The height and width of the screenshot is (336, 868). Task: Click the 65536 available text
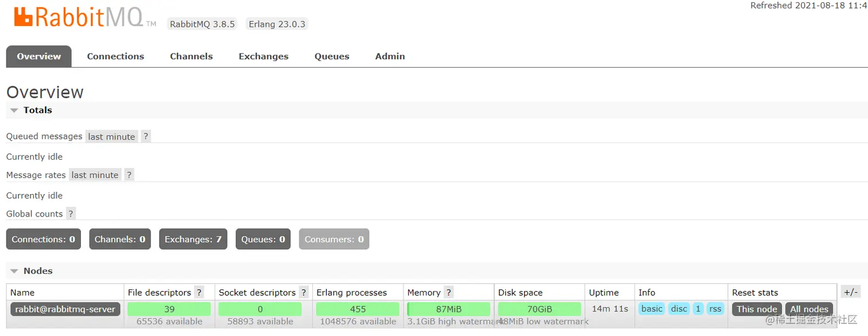[169, 322]
